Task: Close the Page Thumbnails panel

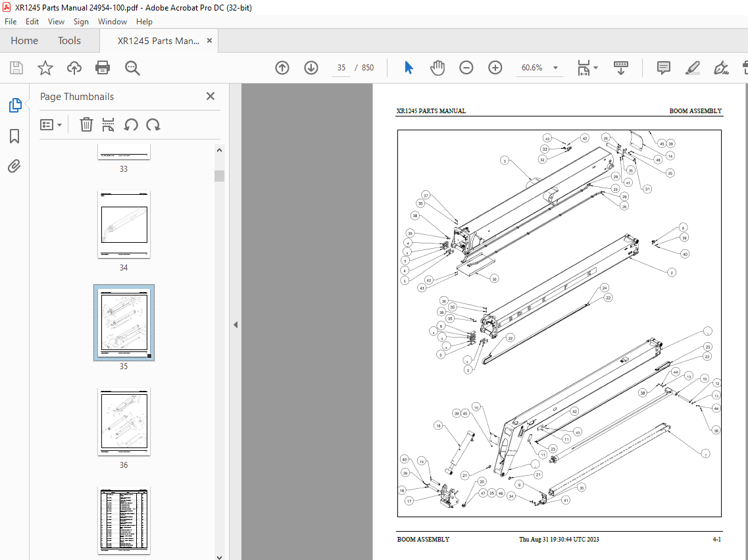Action: [x=210, y=95]
